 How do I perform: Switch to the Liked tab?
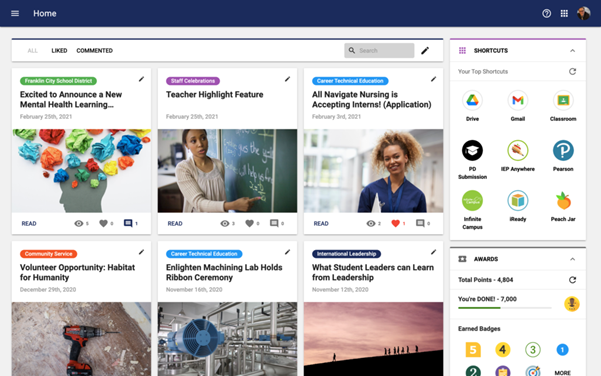tap(59, 51)
